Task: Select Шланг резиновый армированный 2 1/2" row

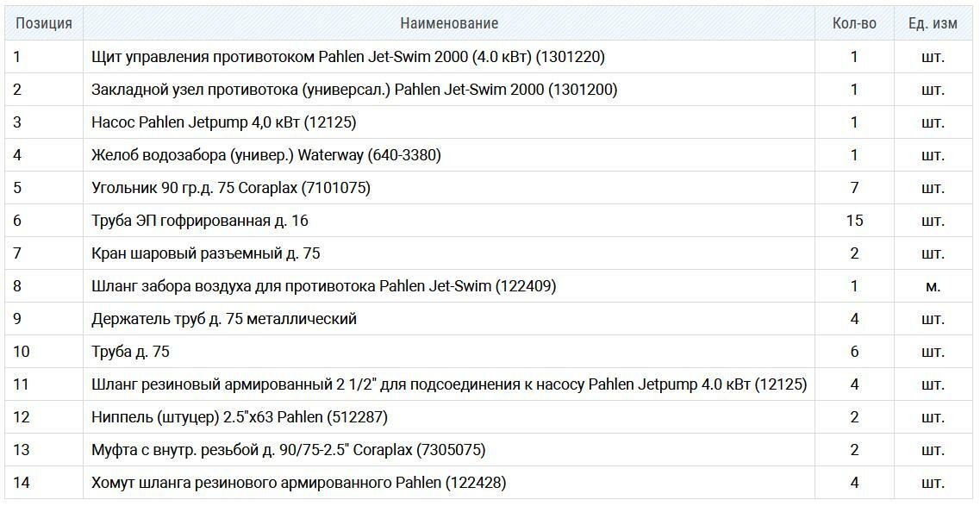Action: click(x=489, y=384)
